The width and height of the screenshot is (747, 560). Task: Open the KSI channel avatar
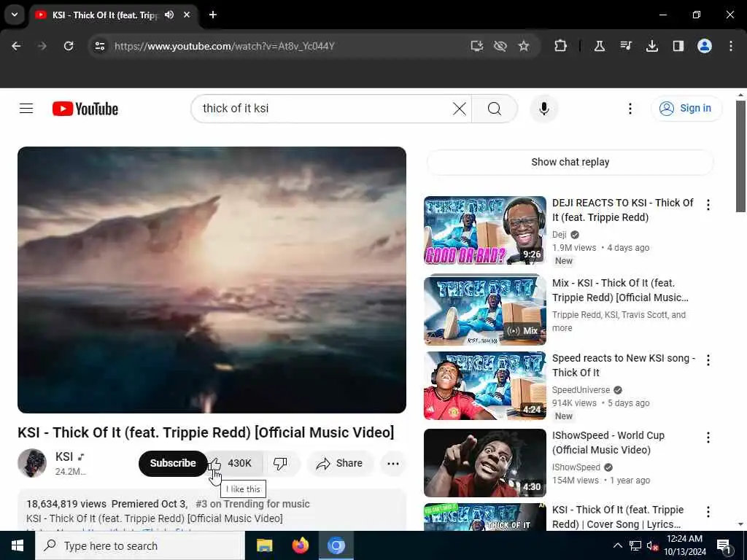click(x=32, y=463)
